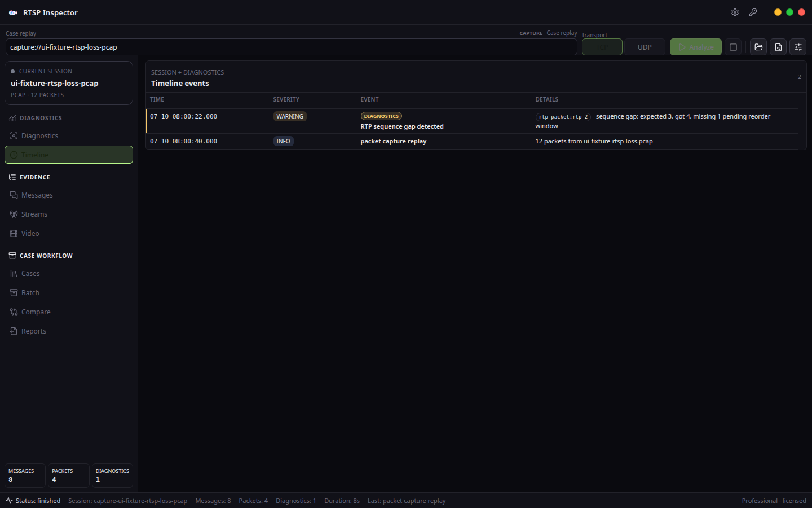Open the Streams view
The width and height of the screenshot is (812, 508).
69,214
